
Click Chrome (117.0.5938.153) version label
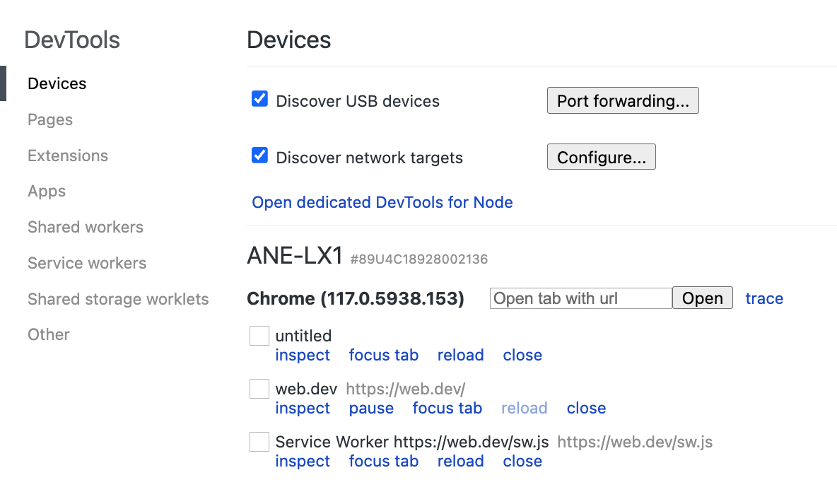pyautogui.click(x=356, y=298)
